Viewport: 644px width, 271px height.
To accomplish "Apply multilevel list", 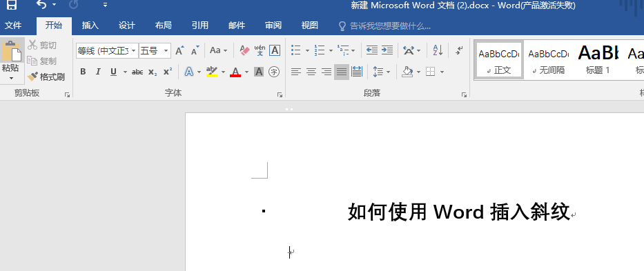I will tap(343, 50).
